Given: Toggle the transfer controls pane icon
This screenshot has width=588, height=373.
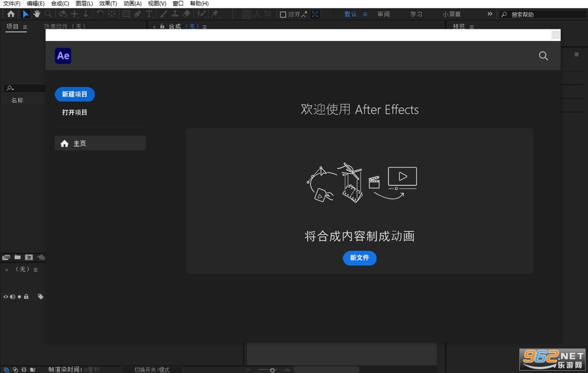Looking at the screenshot, I should click(x=15, y=370).
